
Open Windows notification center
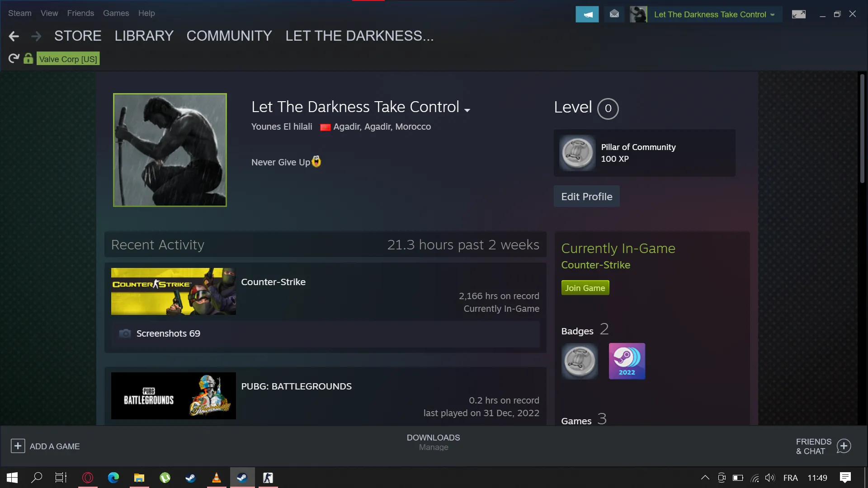pyautogui.click(x=845, y=478)
